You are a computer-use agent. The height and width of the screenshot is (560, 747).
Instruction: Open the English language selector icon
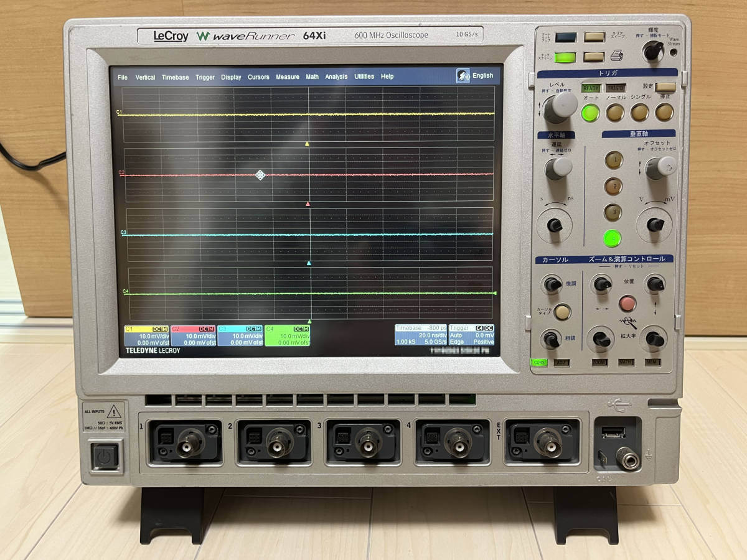[x=463, y=75]
